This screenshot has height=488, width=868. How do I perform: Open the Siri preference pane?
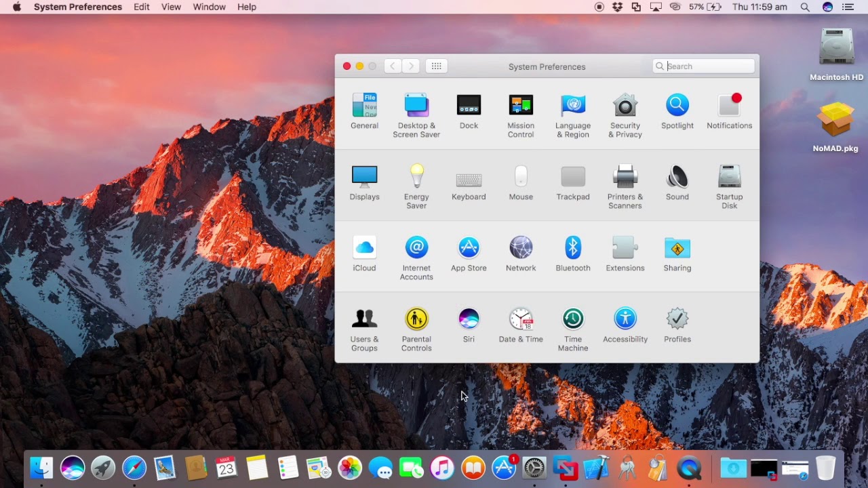point(469,325)
